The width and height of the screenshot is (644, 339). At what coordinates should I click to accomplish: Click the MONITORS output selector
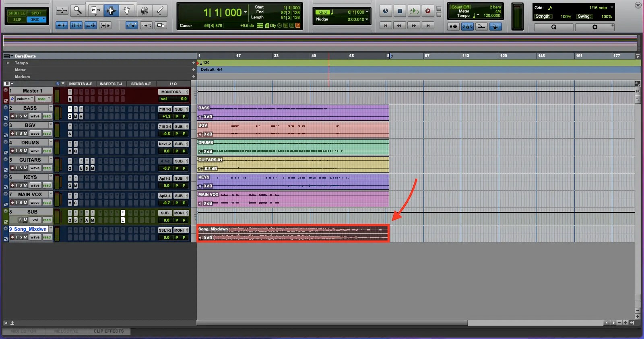171,92
